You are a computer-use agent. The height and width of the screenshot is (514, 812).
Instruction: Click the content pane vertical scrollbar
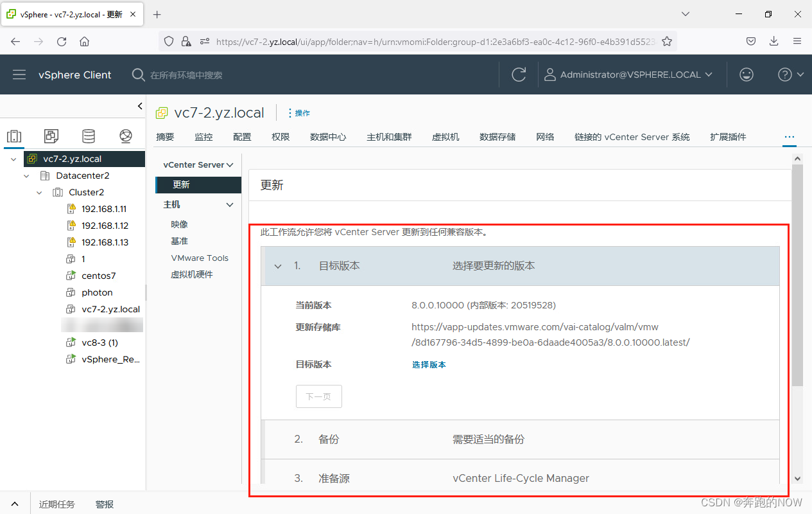797,275
